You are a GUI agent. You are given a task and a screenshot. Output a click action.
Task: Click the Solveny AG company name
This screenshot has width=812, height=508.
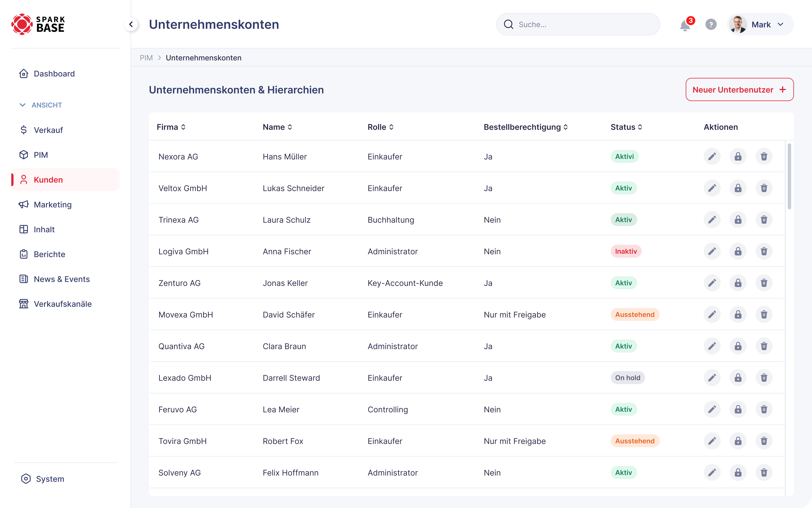click(x=179, y=473)
